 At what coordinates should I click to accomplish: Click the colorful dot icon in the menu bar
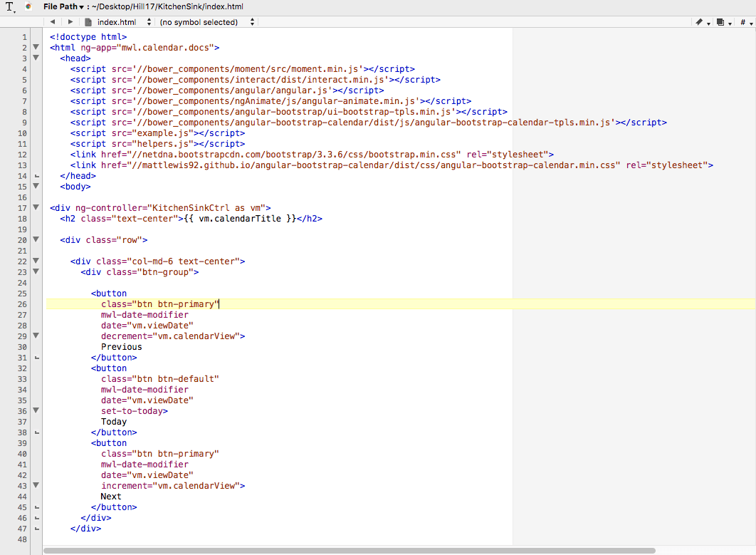pos(28,6)
